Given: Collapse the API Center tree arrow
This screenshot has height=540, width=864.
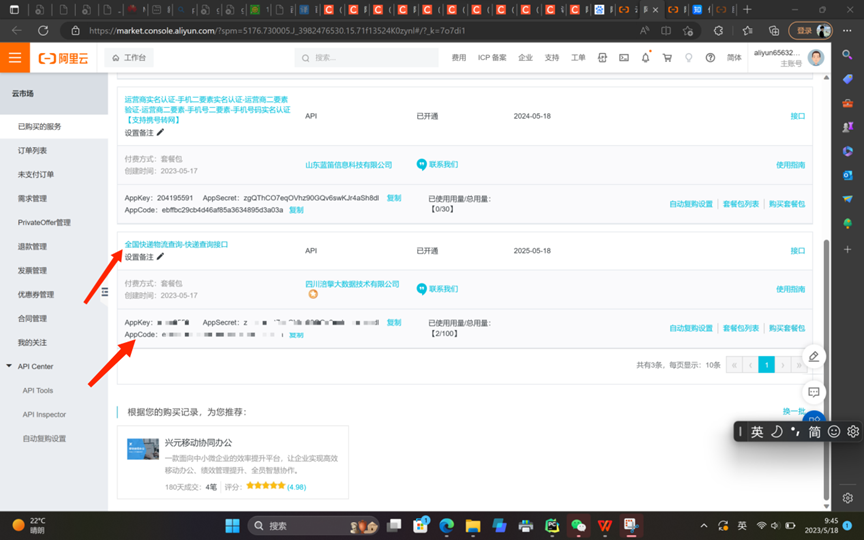Looking at the screenshot, I should (x=9, y=366).
